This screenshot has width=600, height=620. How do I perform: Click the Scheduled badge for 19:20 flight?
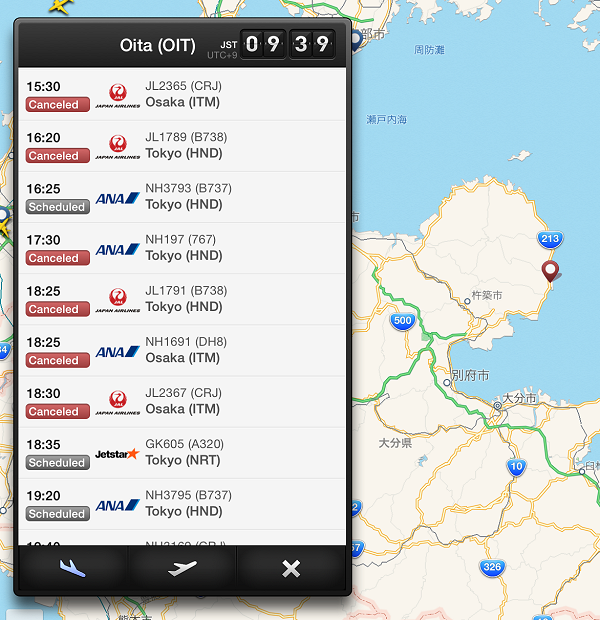coord(58,514)
